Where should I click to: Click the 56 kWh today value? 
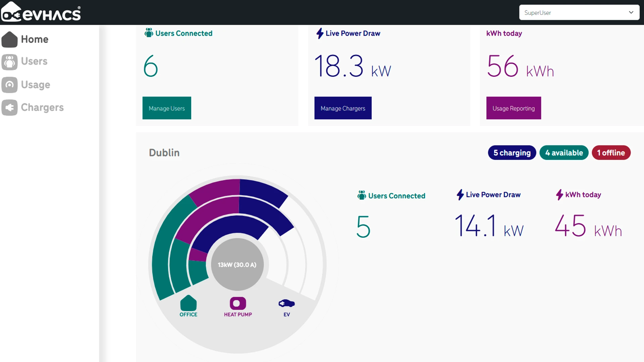pos(520,66)
